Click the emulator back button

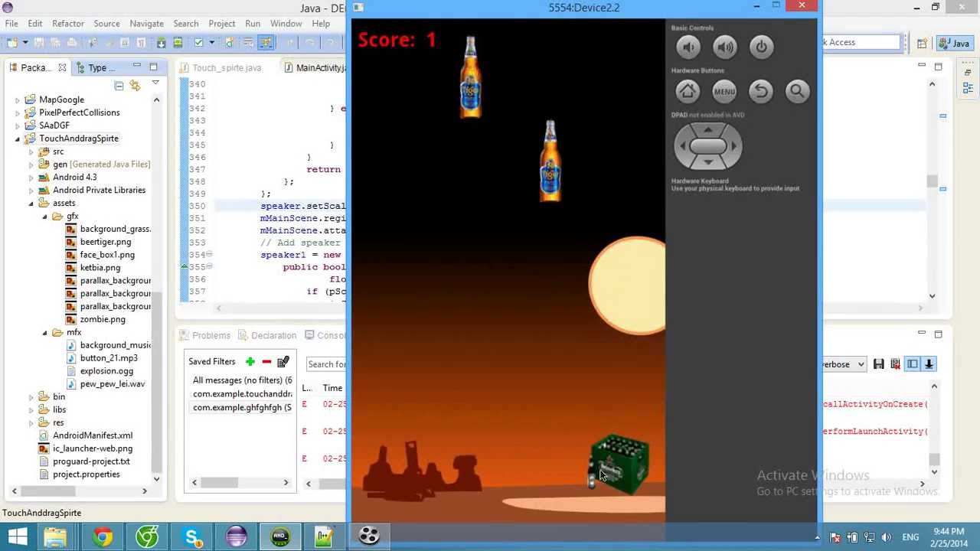tap(761, 92)
